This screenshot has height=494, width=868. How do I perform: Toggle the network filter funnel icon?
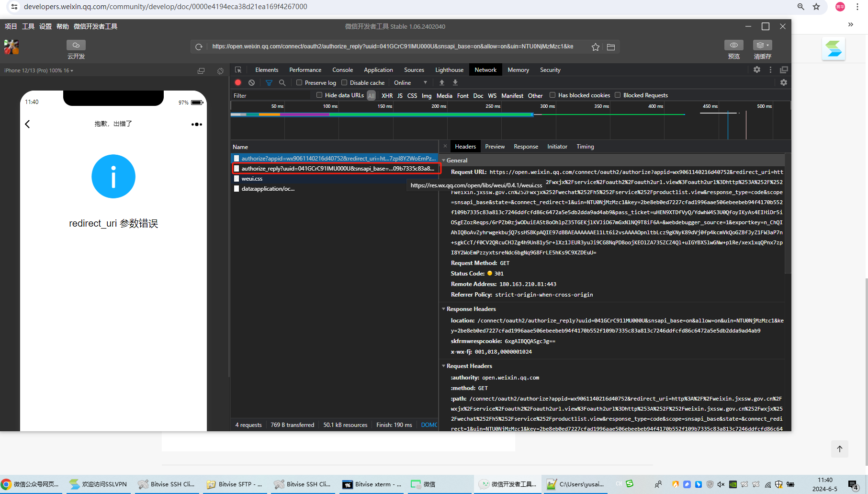point(269,82)
